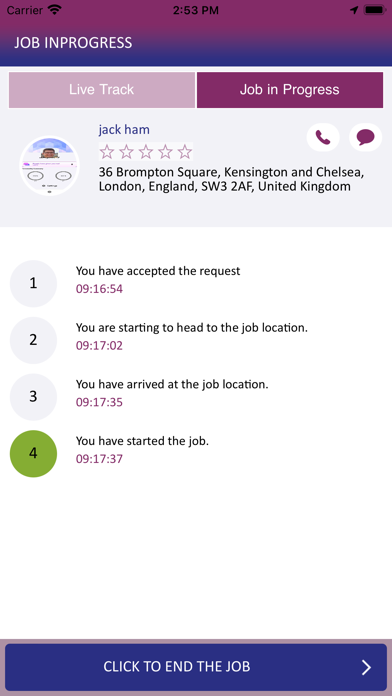Tap the third rating star
The image size is (392, 696).
click(x=146, y=152)
